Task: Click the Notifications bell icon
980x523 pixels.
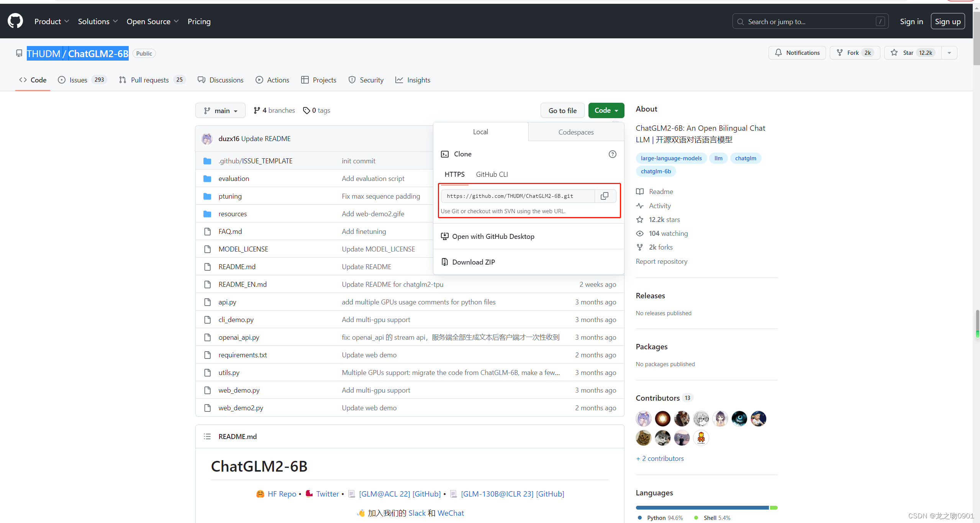Action: [x=778, y=53]
